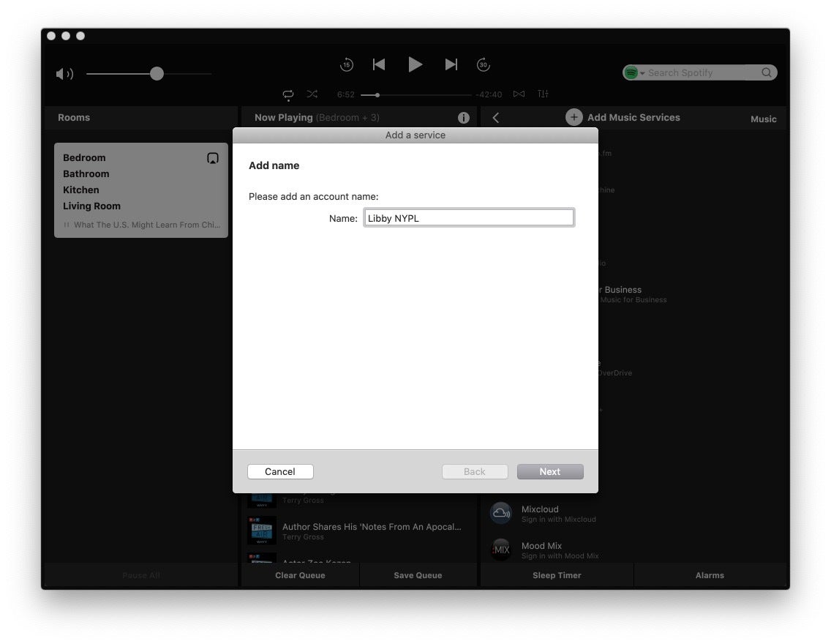Screen dimensions: 831x644
Task: Click the Rooms panel header
Action: [x=74, y=118]
